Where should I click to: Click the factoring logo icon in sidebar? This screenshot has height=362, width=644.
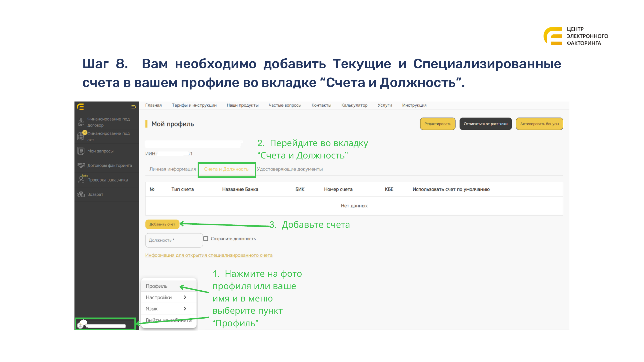(x=80, y=107)
